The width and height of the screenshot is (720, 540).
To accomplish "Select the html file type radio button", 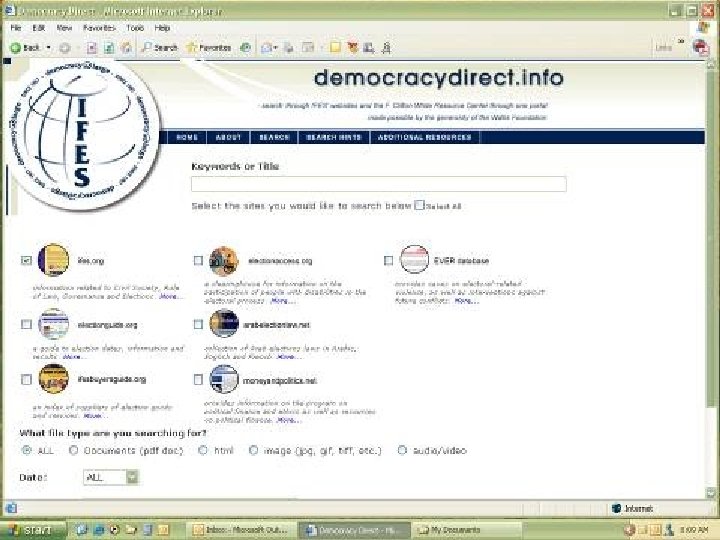I will click(202, 450).
